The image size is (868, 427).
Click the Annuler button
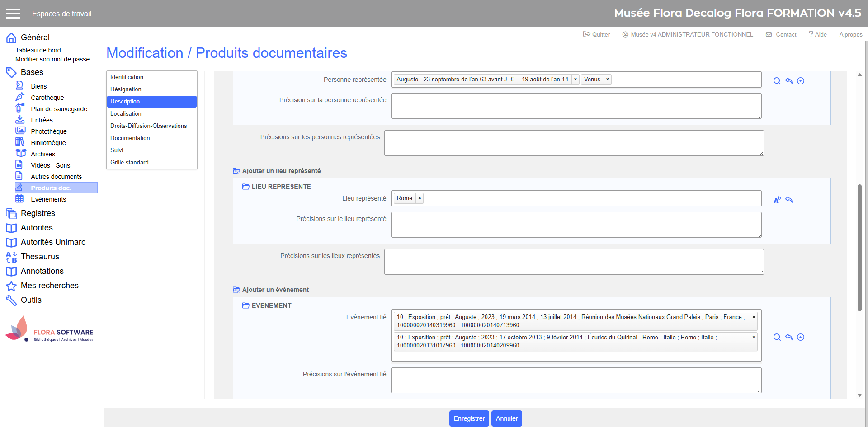(506, 418)
